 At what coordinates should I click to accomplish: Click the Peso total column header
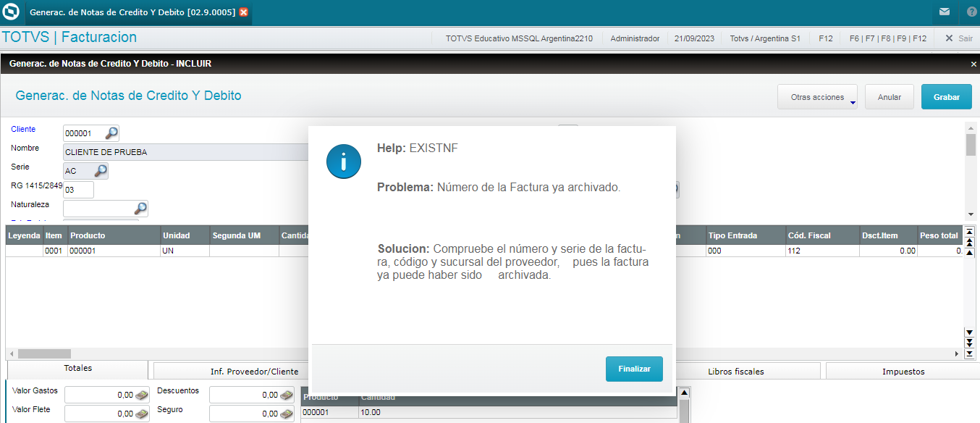tap(940, 235)
